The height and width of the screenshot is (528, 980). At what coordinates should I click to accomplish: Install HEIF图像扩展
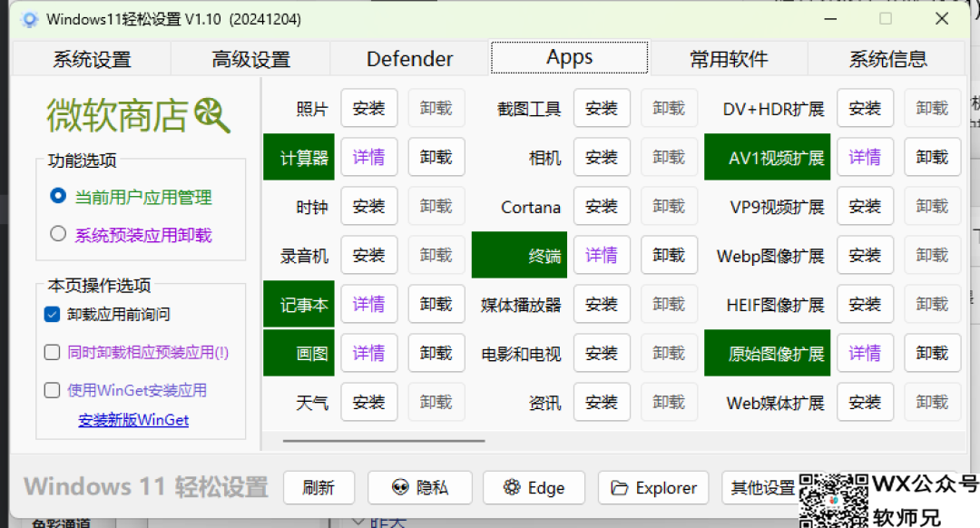click(865, 304)
